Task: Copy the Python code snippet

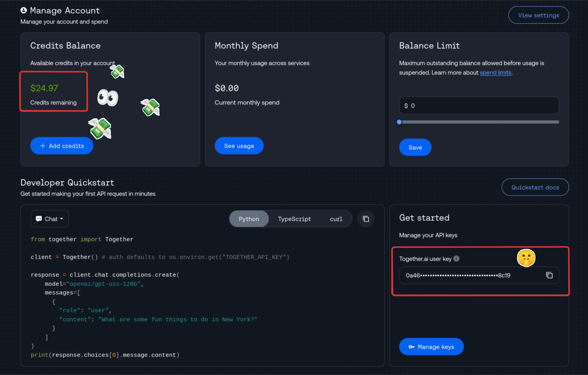Action: coord(366,219)
